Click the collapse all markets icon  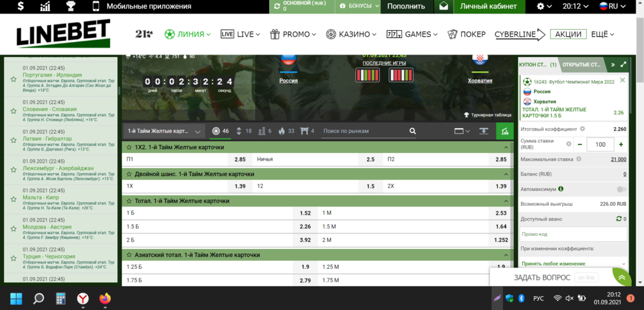484,131
